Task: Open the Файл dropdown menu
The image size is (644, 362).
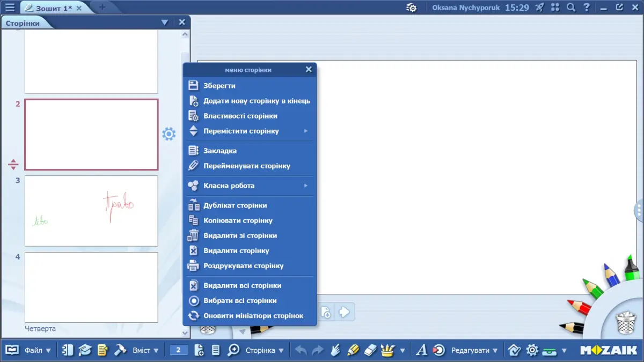Action: click(38, 350)
